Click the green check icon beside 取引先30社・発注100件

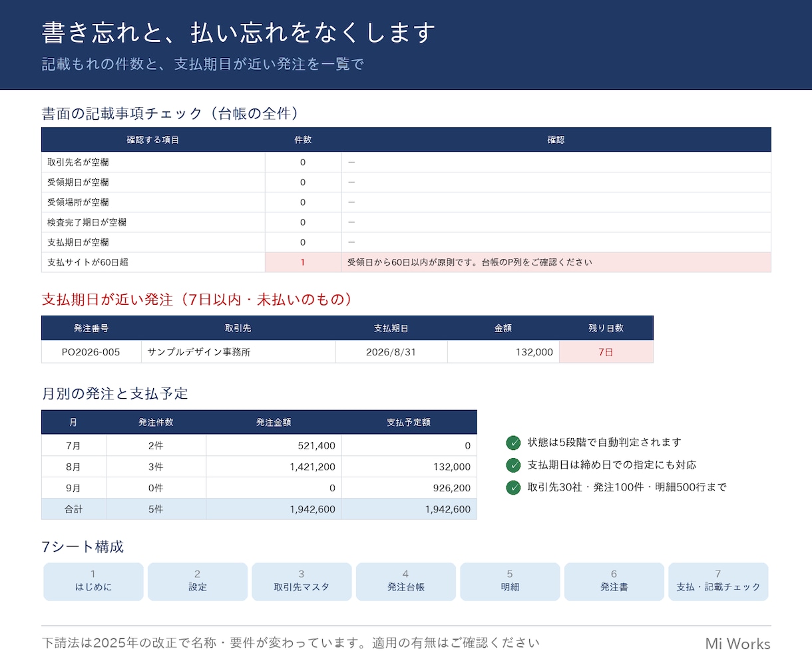click(513, 488)
